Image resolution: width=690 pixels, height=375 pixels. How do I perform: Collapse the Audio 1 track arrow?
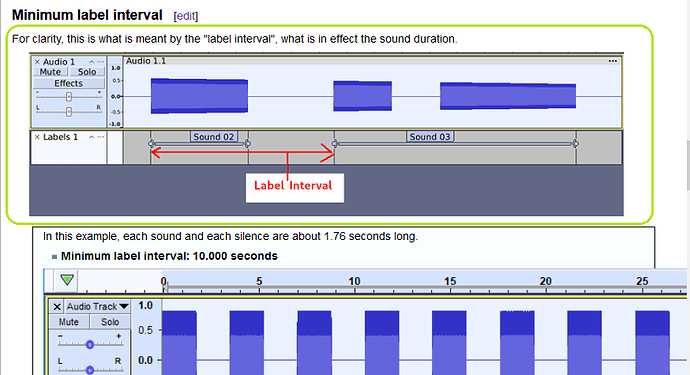[92, 62]
